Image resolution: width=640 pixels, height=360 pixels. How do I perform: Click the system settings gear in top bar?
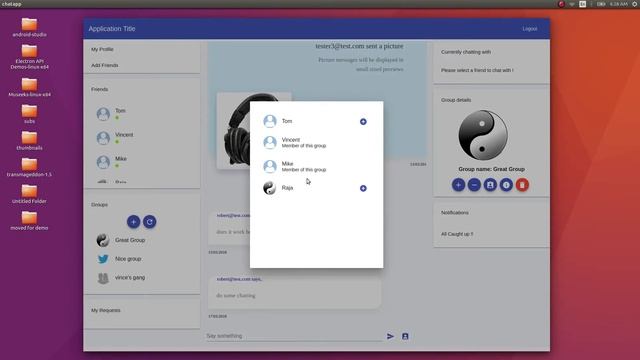(x=635, y=4)
